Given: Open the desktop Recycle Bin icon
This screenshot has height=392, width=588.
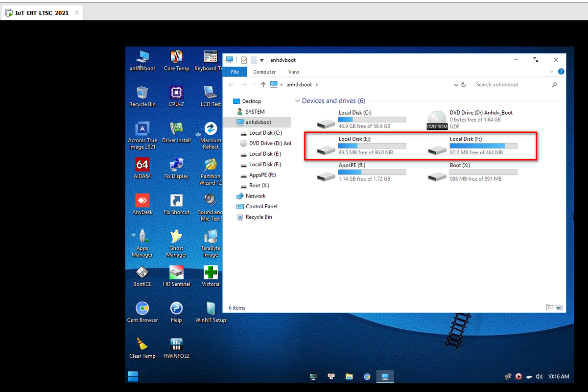Looking at the screenshot, I should click(142, 97).
